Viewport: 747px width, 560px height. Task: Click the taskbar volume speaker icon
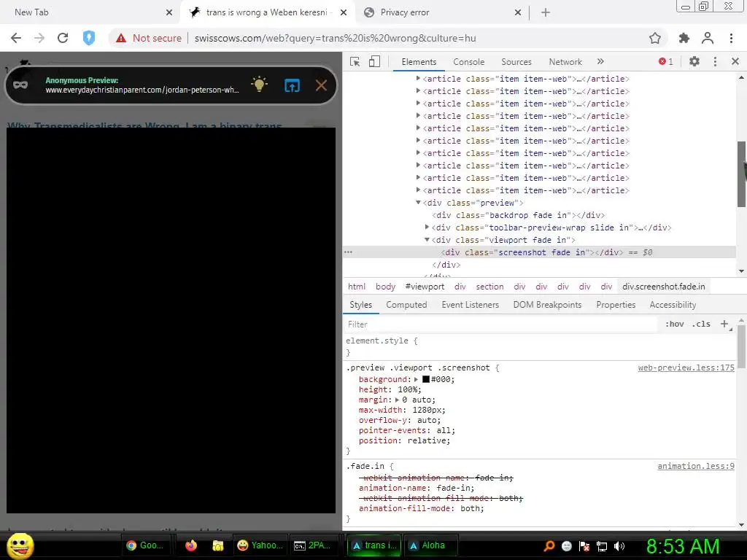pyautogui.click(x=619, y=546)
